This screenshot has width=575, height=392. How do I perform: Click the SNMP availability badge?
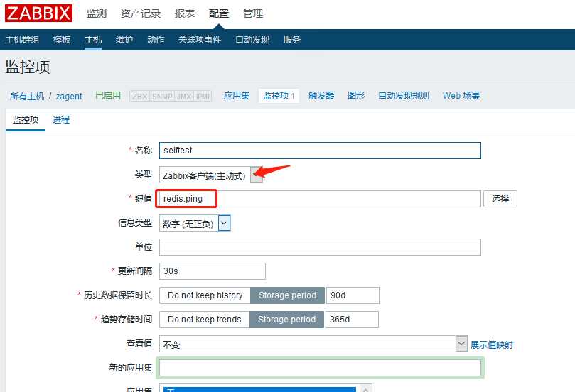(x=162, y=97)
